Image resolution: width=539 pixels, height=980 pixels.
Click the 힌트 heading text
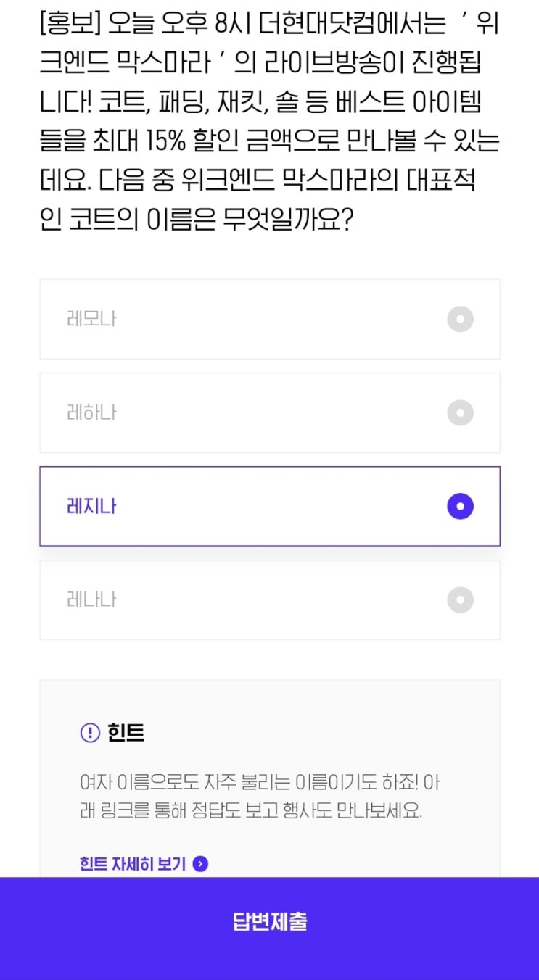point(126,733)
